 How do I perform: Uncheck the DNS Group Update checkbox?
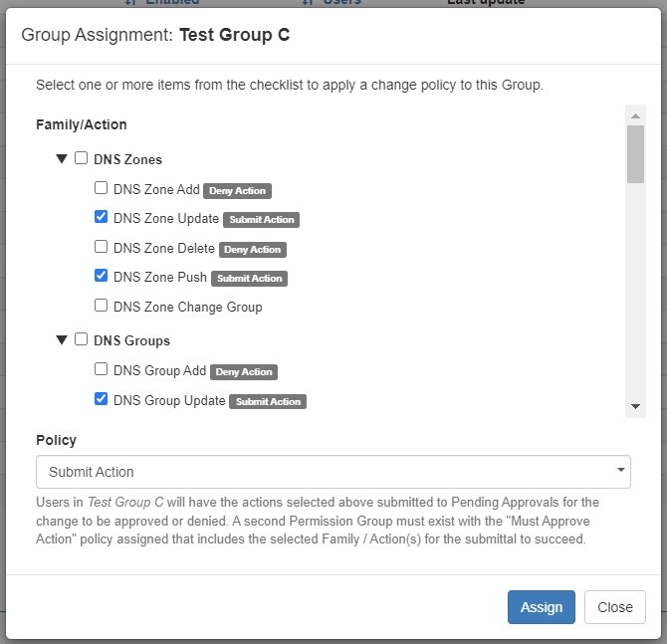pyautogui.click(x=101, y=399)
